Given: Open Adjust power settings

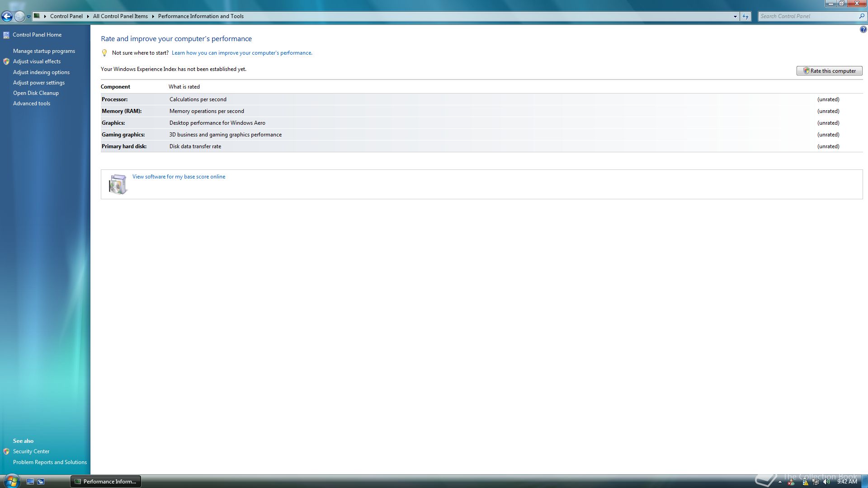Looking at the screenshot, I should pyautogui.click(x=39, y=83).
